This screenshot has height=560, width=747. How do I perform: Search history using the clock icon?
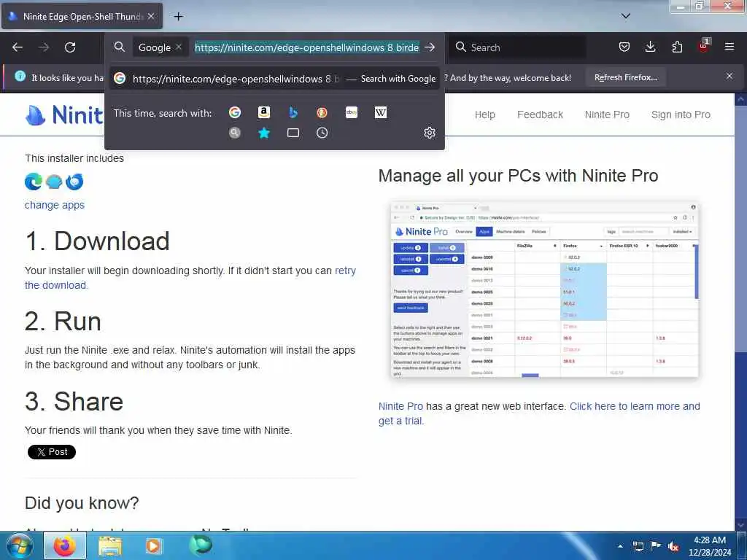pos(322,133)
